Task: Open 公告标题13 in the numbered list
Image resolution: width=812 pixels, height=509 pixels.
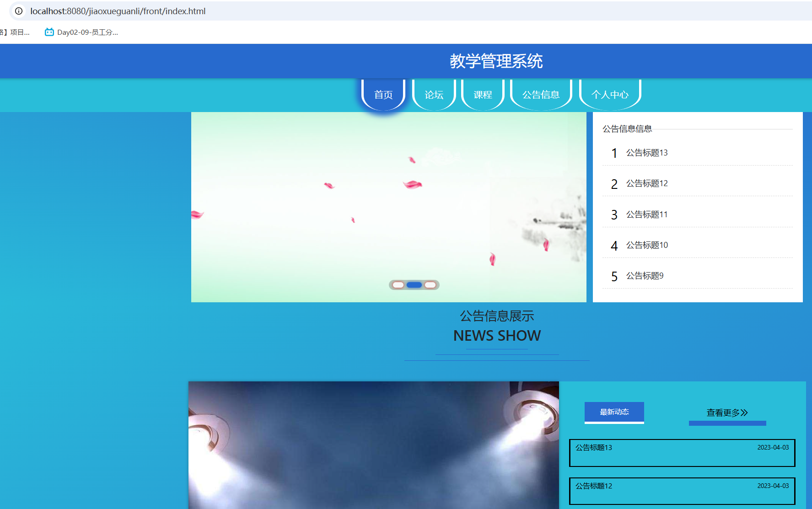Action: click(x=647, y=153)
